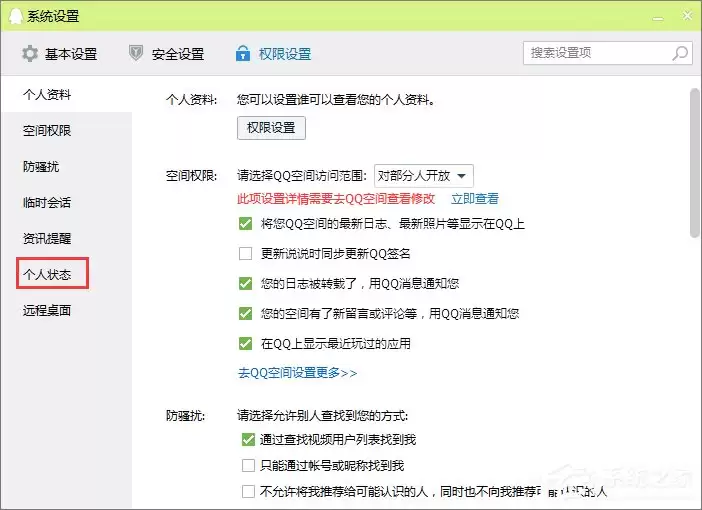
Task: Open 资讯提醒 in the sidebar
Action: coord(47,238)
